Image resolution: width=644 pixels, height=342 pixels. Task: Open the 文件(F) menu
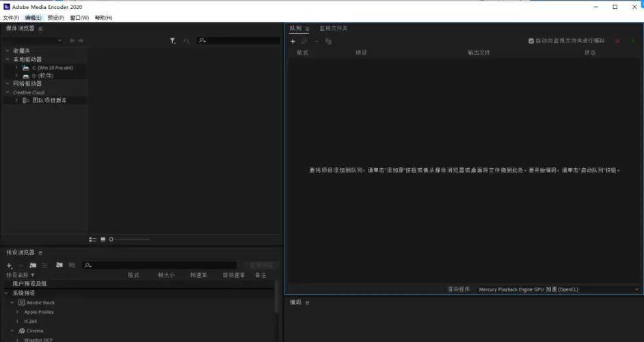click(x=11, y=18)
